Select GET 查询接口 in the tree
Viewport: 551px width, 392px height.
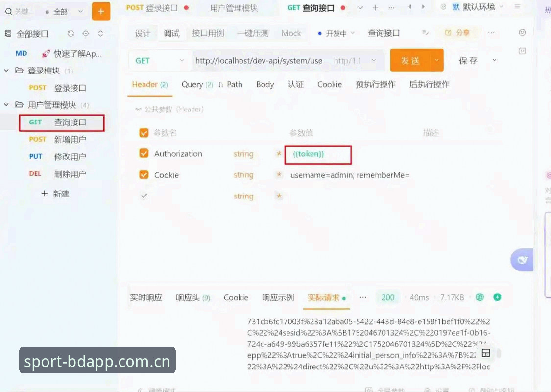(x=62, y=122)
